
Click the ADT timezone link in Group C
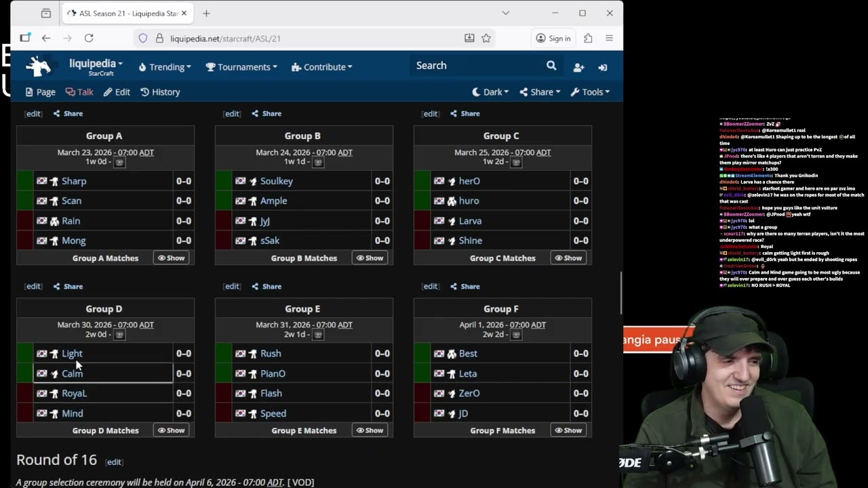pos(543,152)
